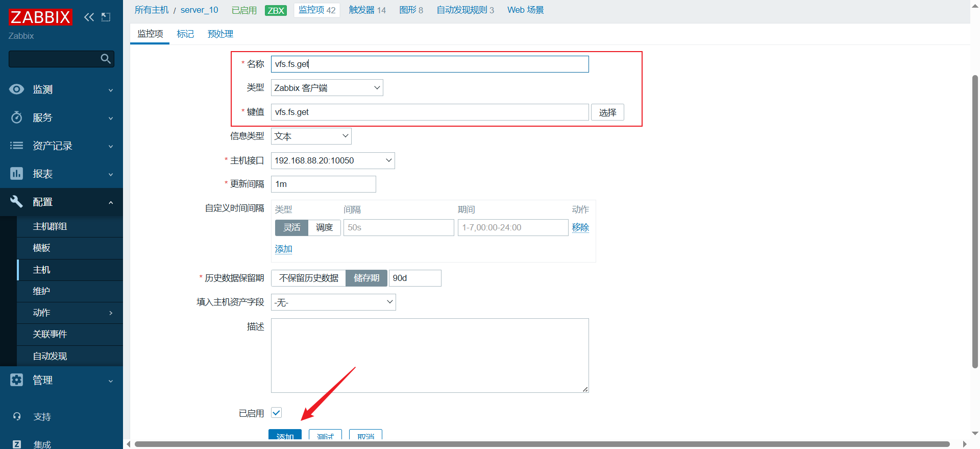Open the 类型 Zabbix 客户端 dropdown
The width and height of the screenshot is (980, 449).
pyautogui.click(x=327, y=88)
